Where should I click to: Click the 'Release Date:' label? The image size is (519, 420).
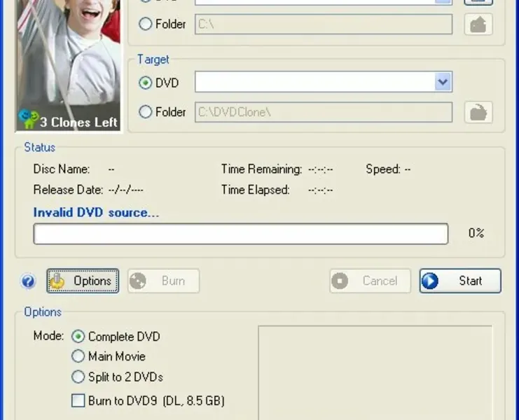(68, 190)
